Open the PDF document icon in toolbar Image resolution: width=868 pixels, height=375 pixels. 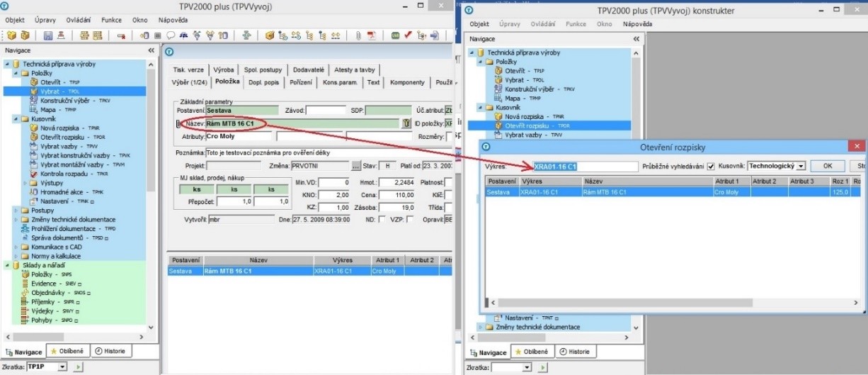[x=372, y=35]
